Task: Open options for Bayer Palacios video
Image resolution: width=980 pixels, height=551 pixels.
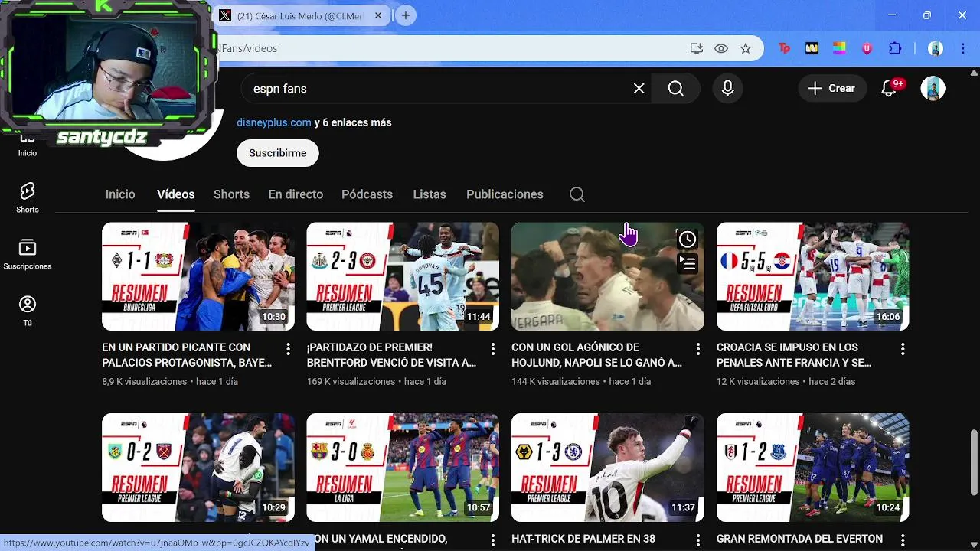Action: (288, 349)
